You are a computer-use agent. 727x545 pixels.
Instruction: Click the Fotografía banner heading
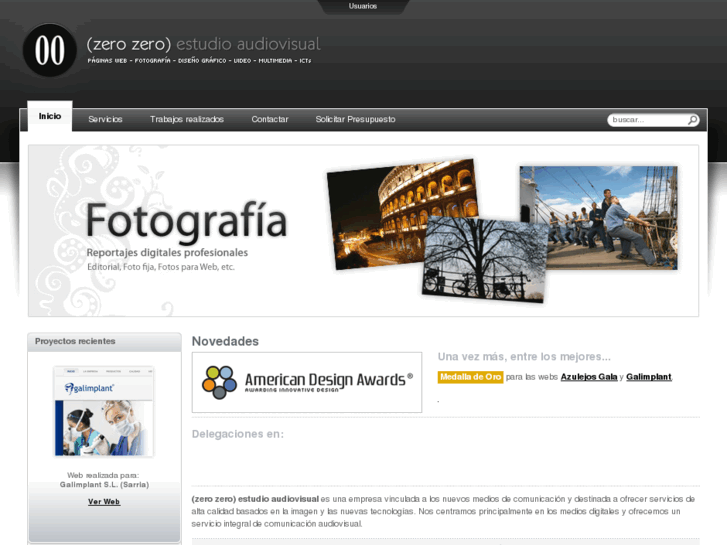tap(186, 222)
